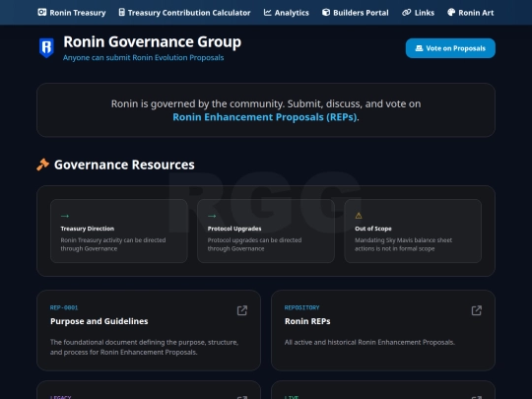
Task: Select the Protocol Upgrades info card
Action: [x=266, y=231]
